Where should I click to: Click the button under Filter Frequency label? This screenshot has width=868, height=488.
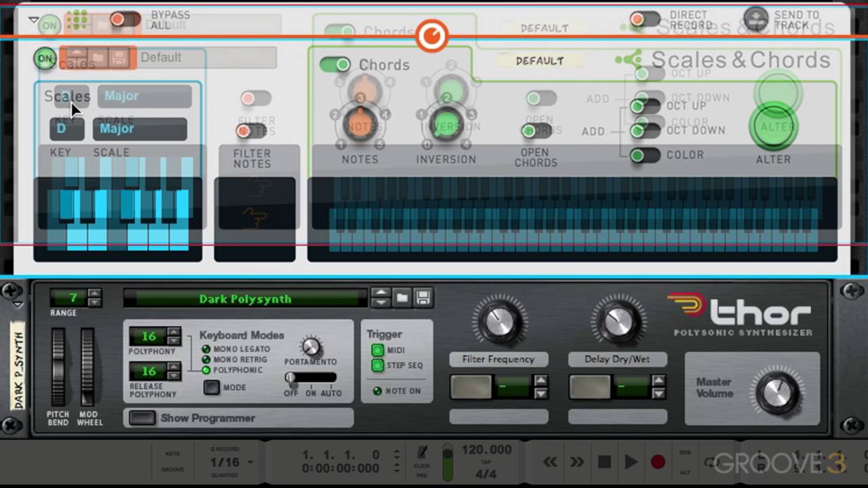(471, 387)
